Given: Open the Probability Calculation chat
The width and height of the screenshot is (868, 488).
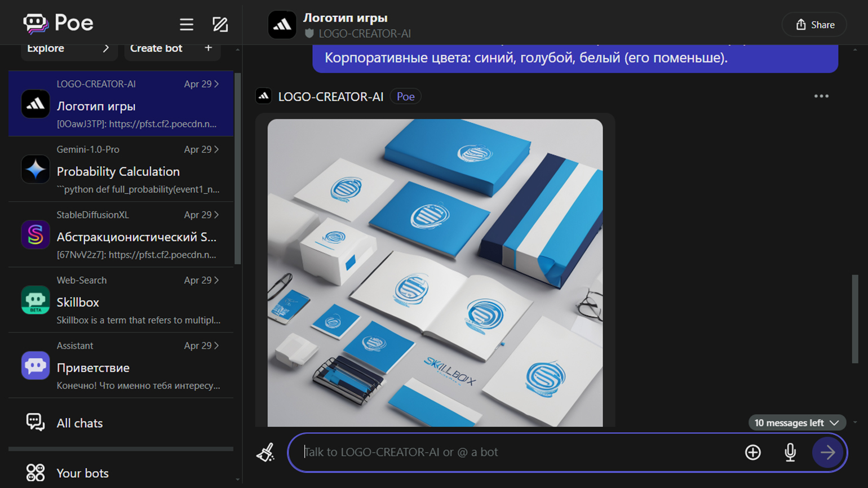Looking at the screenshot, I should pyautogui.click(x=121, y=169).
